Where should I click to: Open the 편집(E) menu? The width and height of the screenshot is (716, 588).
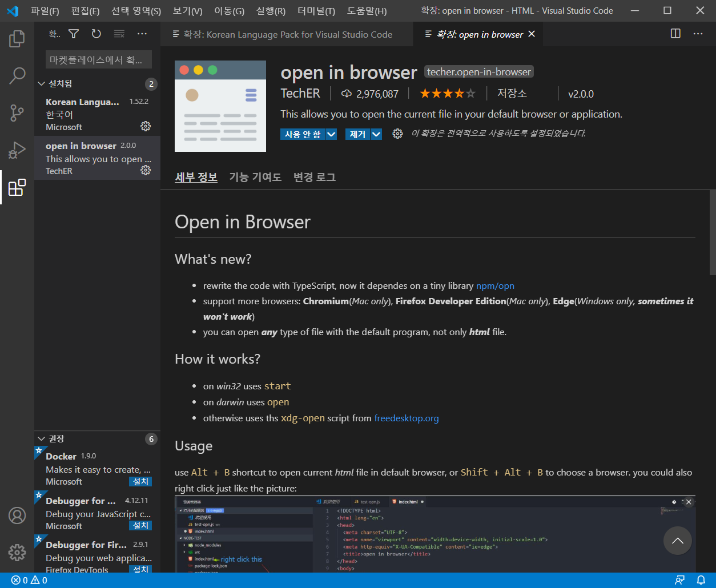click(x=85, y=11)
